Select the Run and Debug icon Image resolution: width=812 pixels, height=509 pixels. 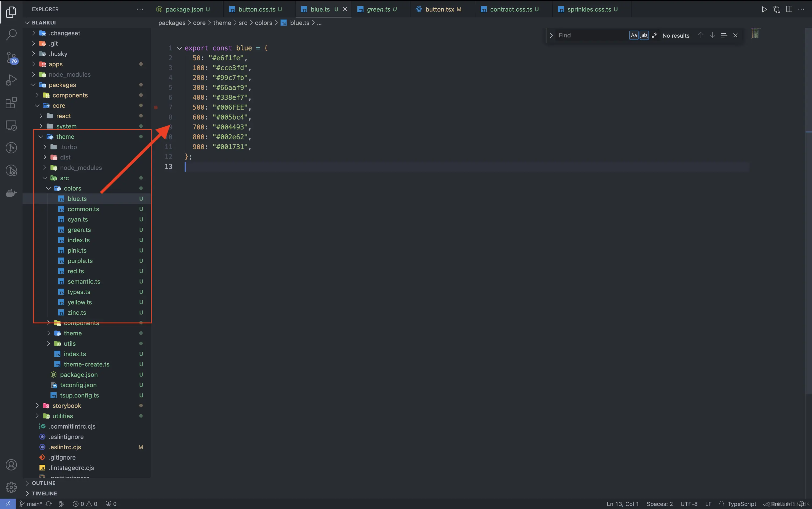tap(11, 80)
